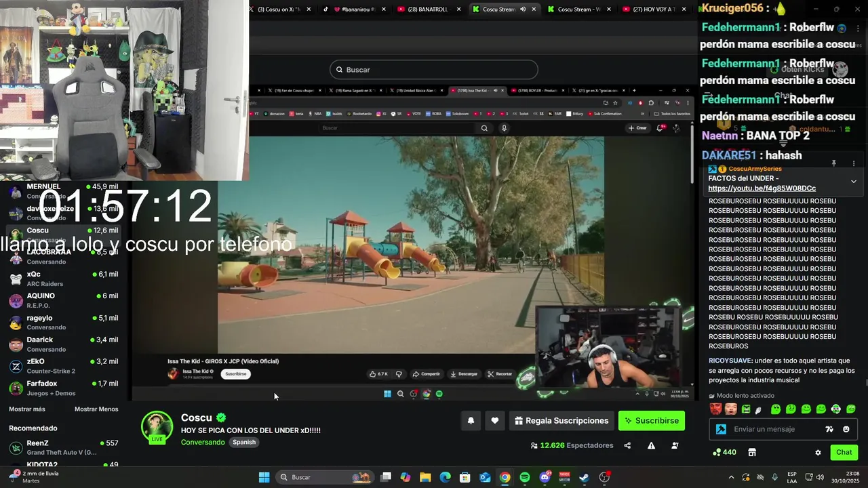Switch to the second Coscu Stream tab

click(580, 9)
